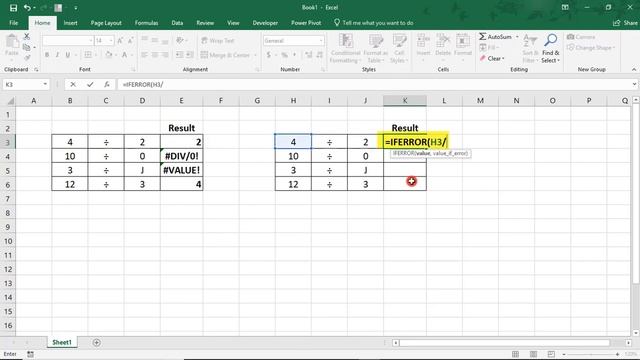
Task: Click Percent Style icon
Action: point(284,55)
